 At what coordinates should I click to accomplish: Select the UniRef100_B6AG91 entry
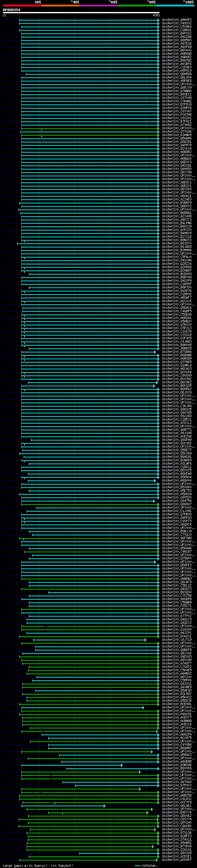tap(176, 457)
